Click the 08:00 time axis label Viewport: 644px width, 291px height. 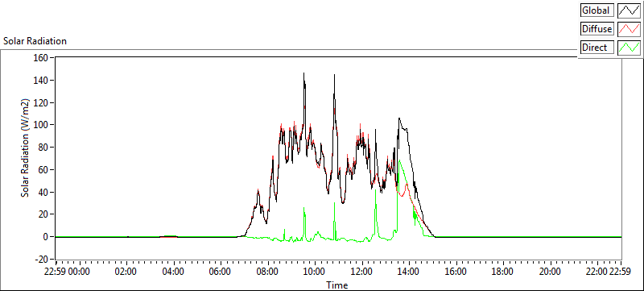click(x=268, y=271)
